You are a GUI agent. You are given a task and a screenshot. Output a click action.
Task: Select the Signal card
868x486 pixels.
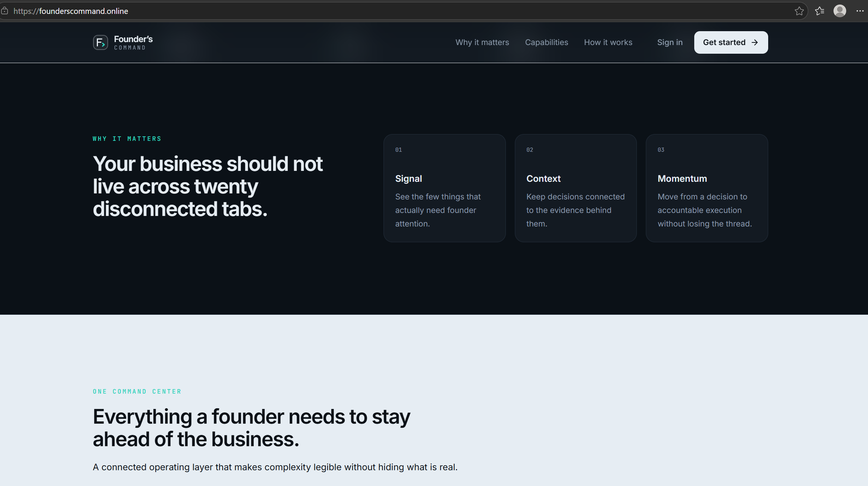445,188
